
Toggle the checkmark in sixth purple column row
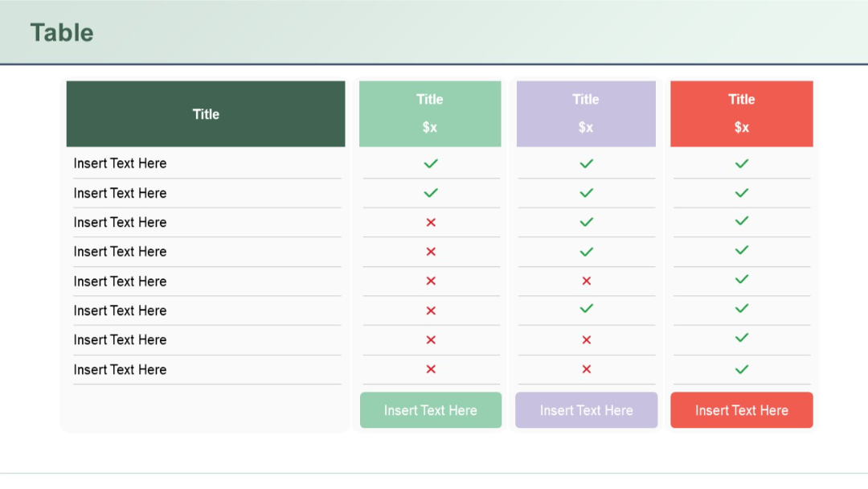point(586,310)
